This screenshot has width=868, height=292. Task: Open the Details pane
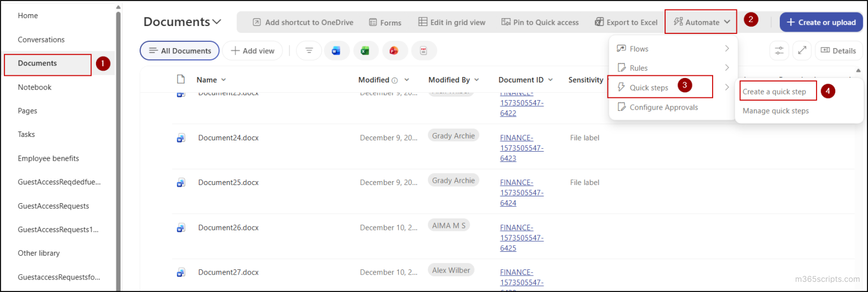(x=838, y=50)
